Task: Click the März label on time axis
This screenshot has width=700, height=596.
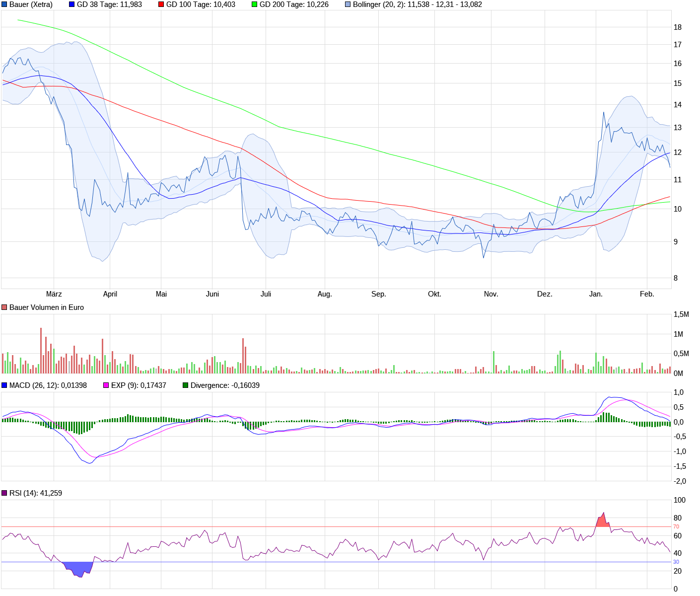Action: (54, 294)
